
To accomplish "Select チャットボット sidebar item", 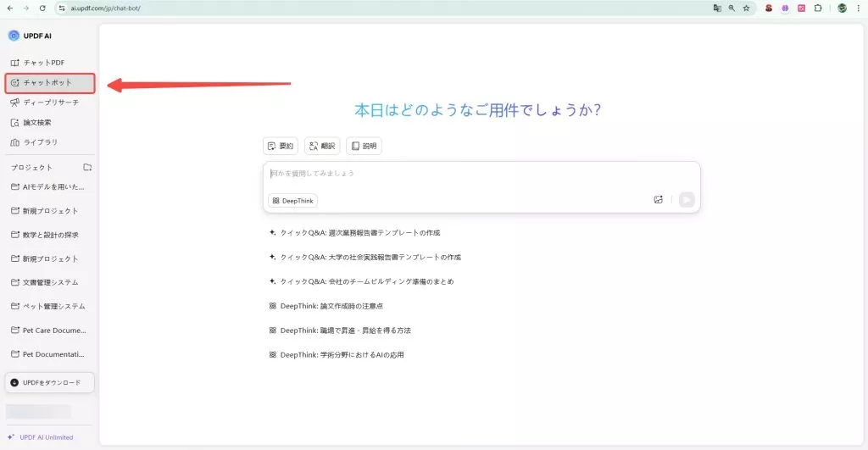I will pos(50,83).
